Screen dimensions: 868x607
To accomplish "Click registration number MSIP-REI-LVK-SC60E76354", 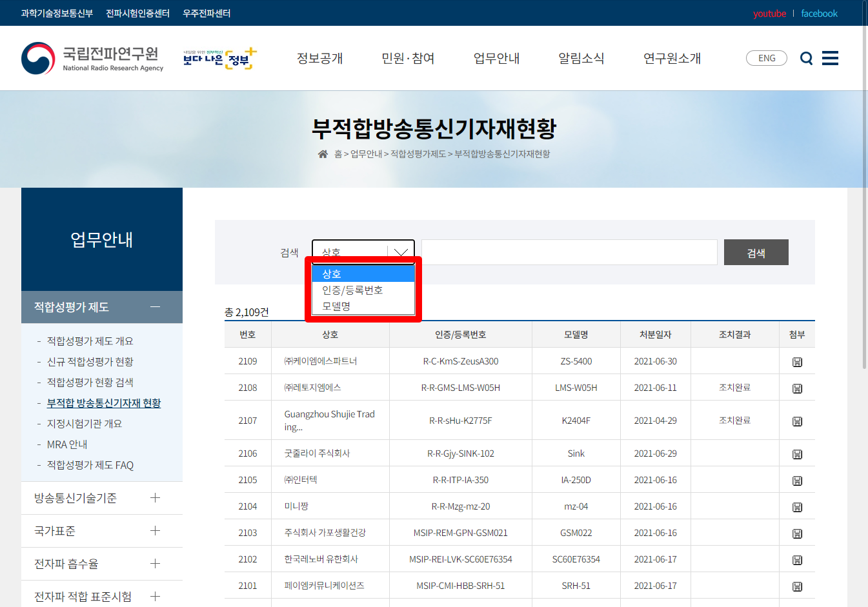I will (x=461, y=559).
